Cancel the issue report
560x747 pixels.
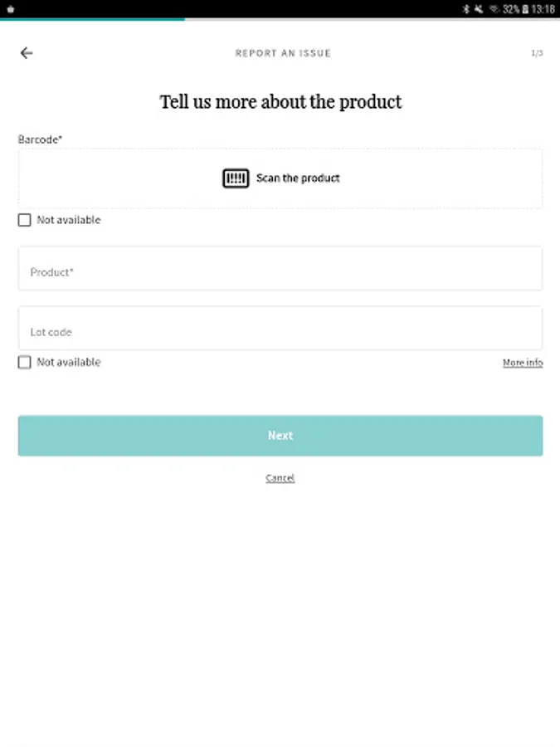pos(280,478)
